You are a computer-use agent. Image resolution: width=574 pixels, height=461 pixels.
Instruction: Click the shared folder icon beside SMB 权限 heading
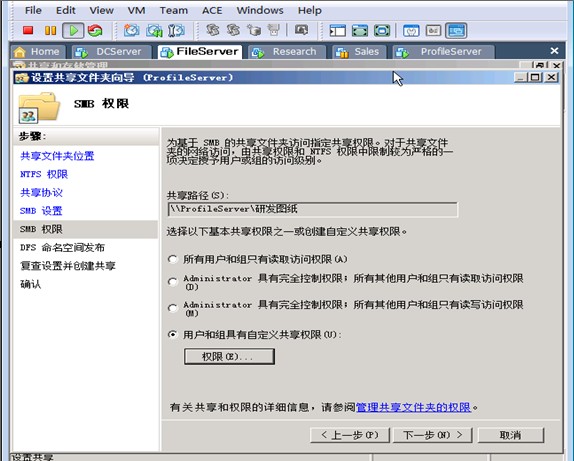pos(39,108)
